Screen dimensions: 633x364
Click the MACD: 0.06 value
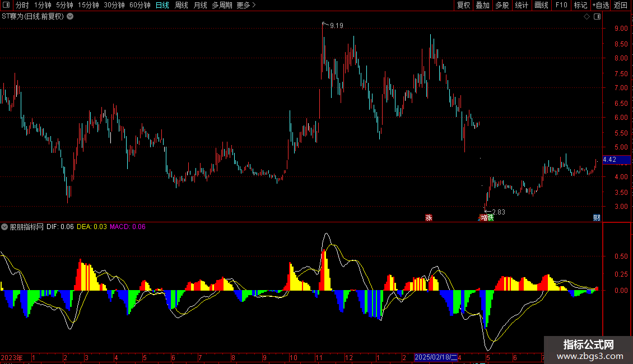(128, 227)
